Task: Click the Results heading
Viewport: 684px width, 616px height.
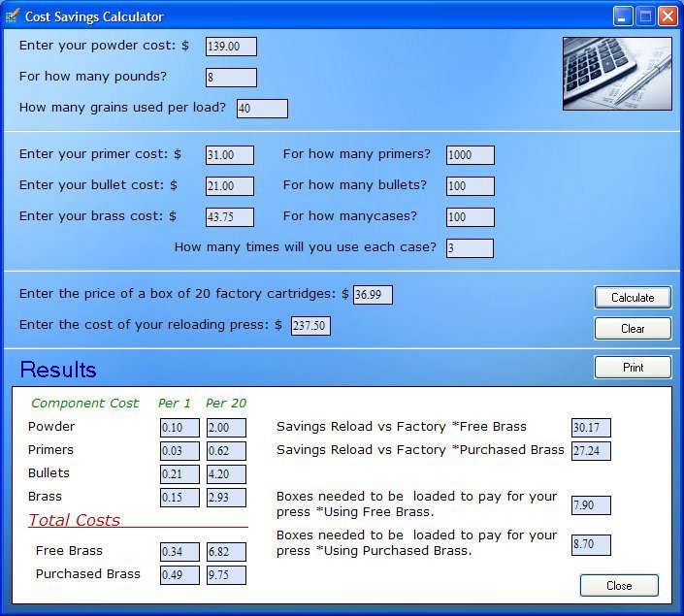Action: click(58, 370)
